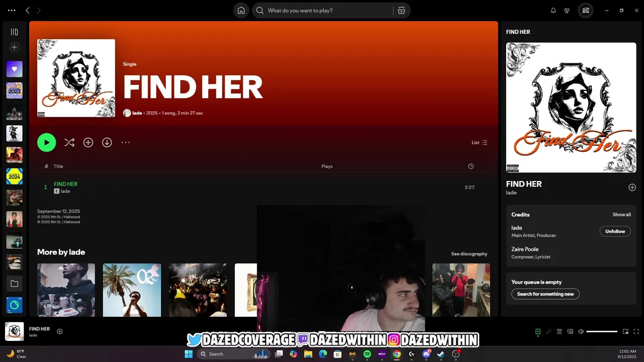The image size is (644, 362).
Task: Click the Plays column header
Action: [x=327, y=166]
